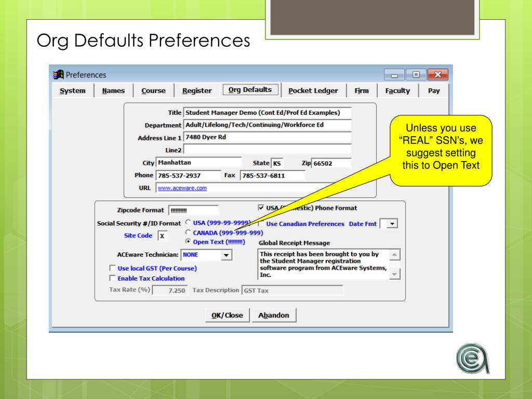The height and width of the screenshot is (399, 532).
Task: Click the empty Line2 field
Action: (268, 150)
